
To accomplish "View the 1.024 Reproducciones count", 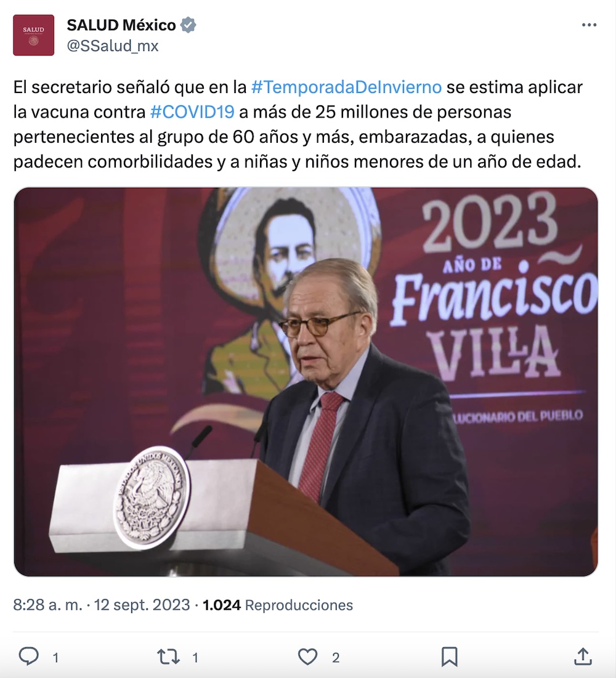I will (278, 605).
